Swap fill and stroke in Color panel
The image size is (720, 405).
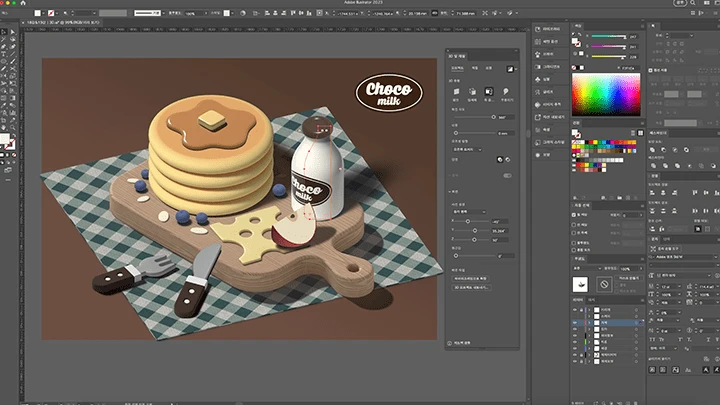point(579,35)
